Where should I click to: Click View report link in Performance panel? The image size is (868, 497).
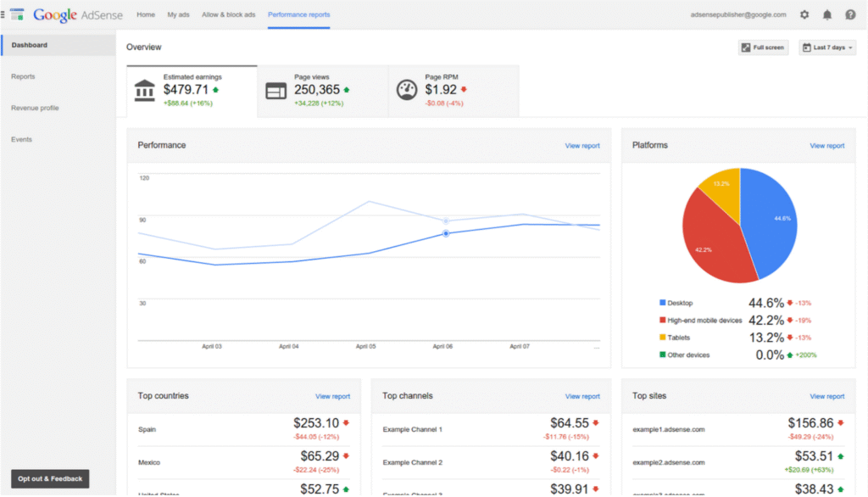[582, 146]
